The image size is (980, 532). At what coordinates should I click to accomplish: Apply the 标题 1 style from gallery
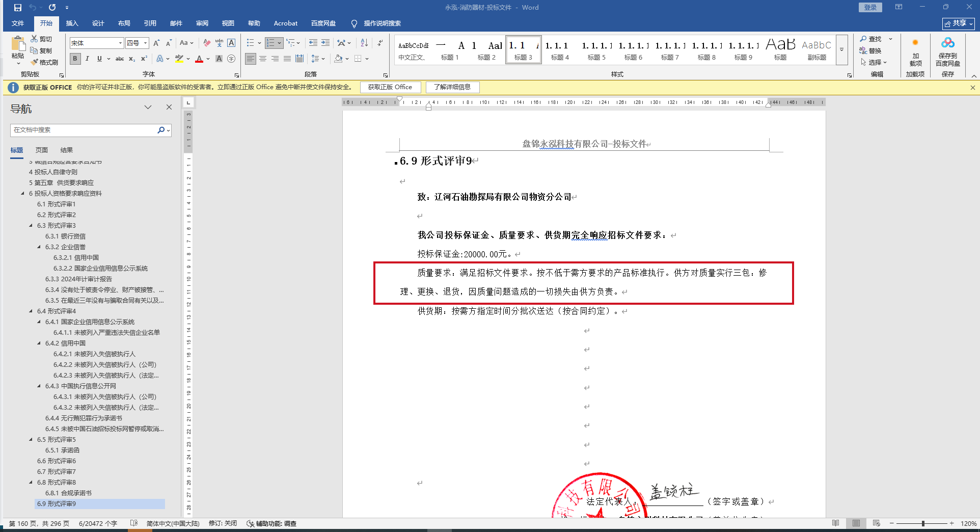(x=450, y=50)
